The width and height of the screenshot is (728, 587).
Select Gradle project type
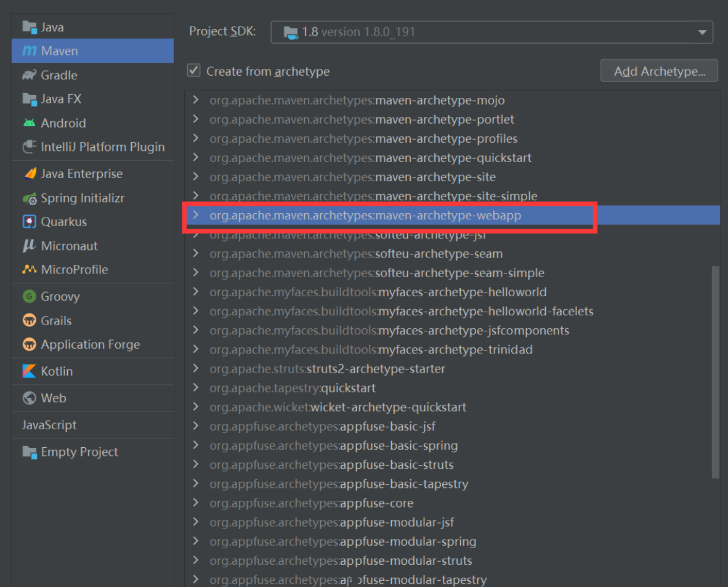tap(92, 75)
